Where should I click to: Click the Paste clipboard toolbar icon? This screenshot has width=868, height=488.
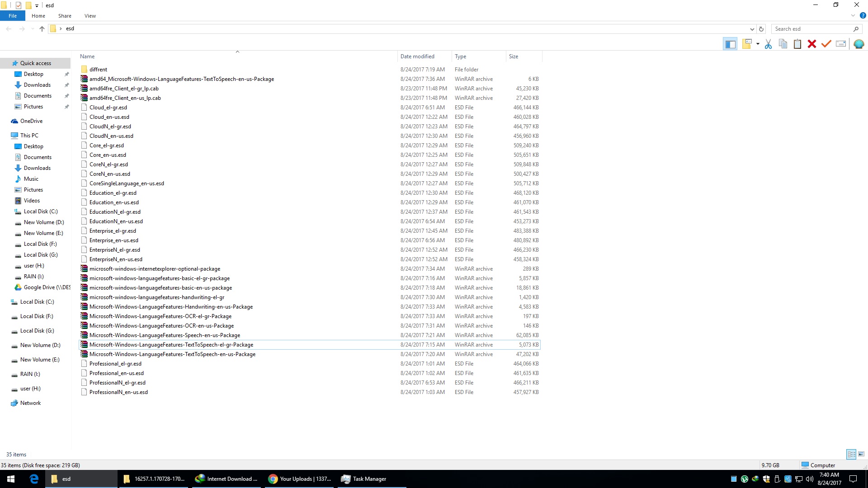797,44
